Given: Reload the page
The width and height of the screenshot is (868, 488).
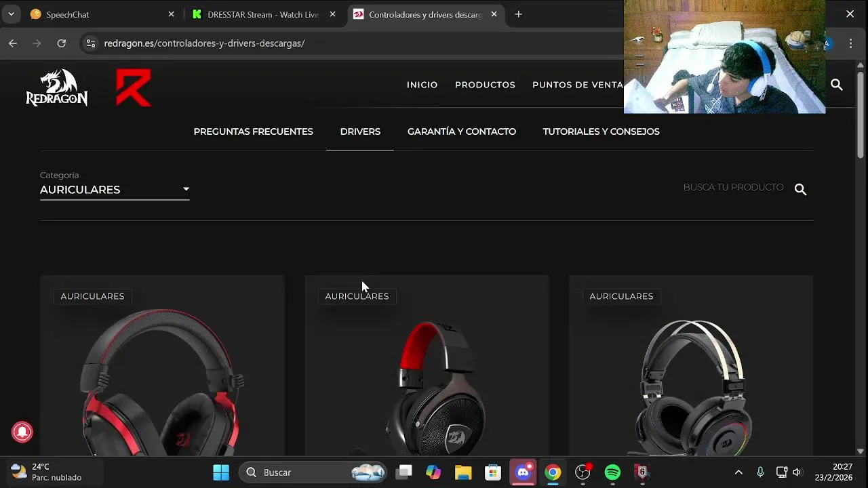Looking at the screenshot, I should (x=62, y=43).
